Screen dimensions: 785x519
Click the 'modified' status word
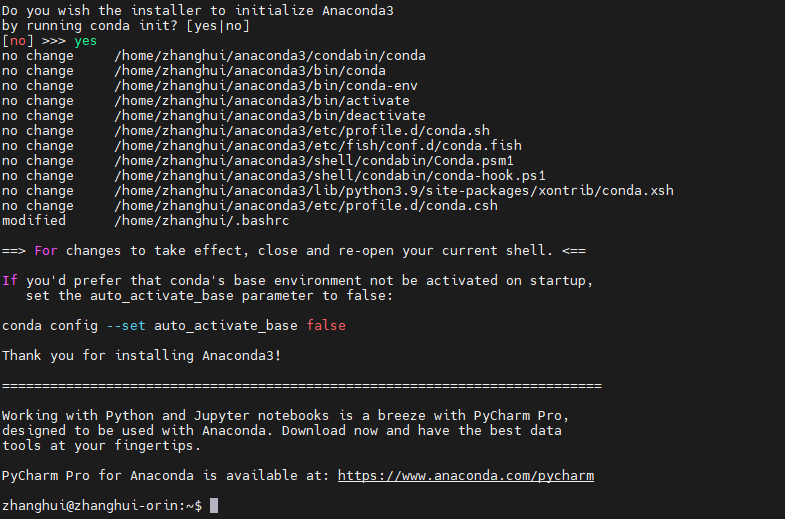tap(34, 220)
